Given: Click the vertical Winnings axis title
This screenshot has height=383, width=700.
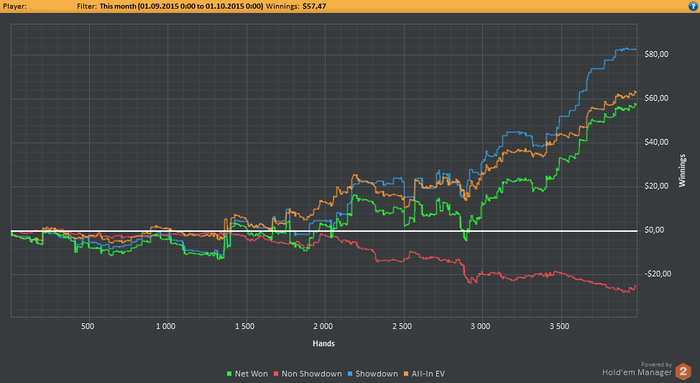Looking at the screenshot, I should [682, 171].
